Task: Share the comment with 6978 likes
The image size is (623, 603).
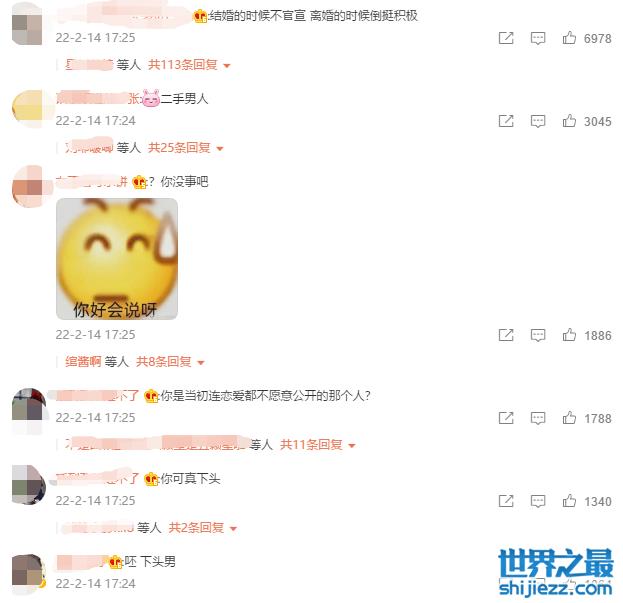Action: (x=506, y=38)
